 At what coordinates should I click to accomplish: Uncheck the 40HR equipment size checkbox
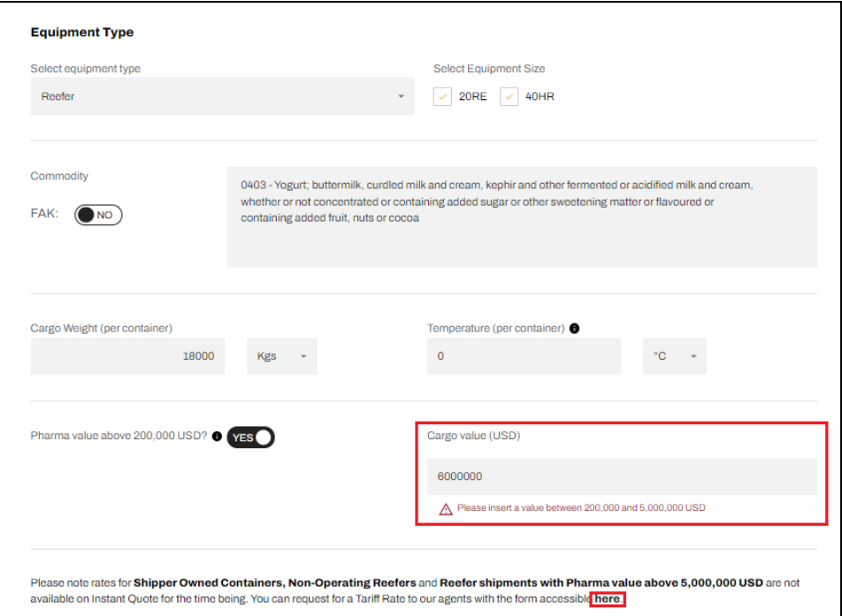[509, 96]
